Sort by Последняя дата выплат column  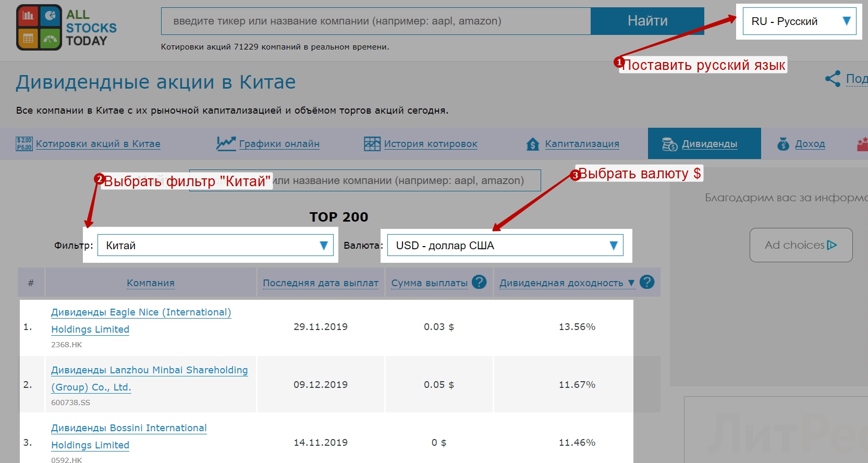tap(320, 283)
